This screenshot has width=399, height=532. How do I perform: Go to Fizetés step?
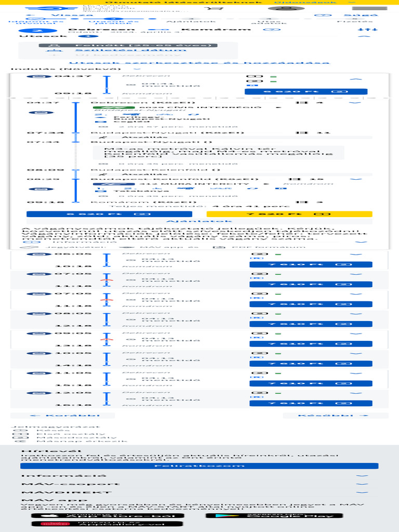(x=354, y=21)
